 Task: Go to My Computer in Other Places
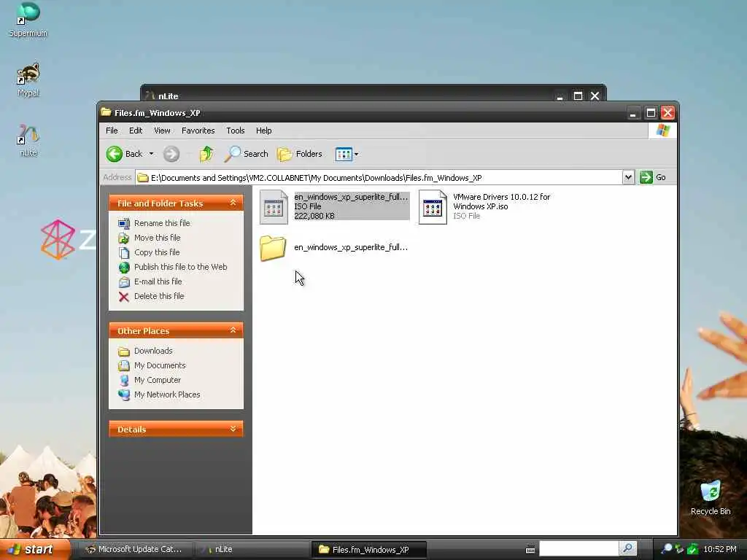tap(158, 380)
